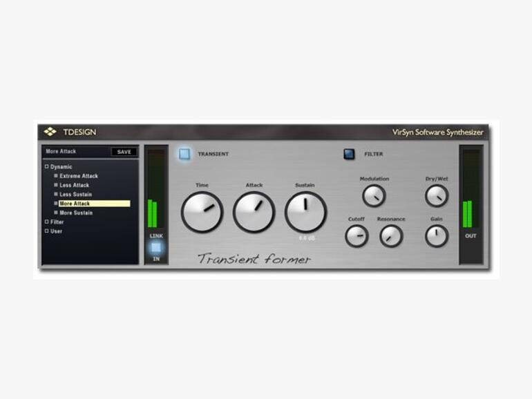Select the More Sustain preset
Viewport: 532px width, 399px height.
coord(76,213)
